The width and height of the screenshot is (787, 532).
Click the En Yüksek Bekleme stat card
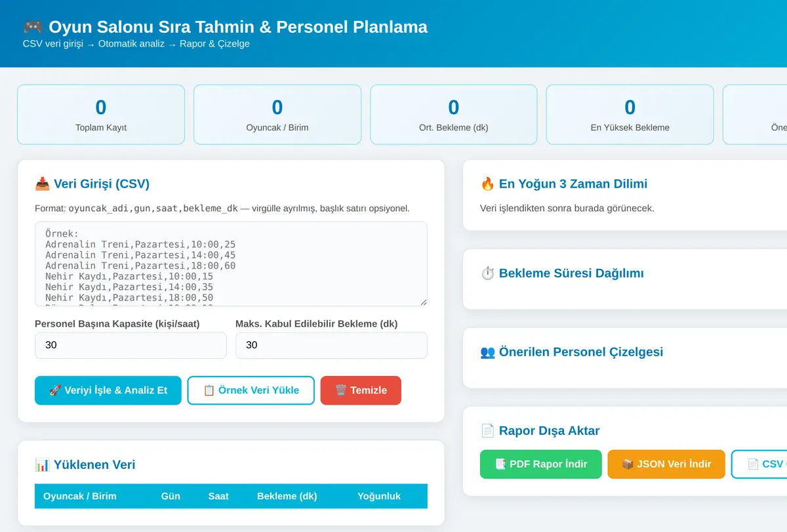(x=630, y=115)
